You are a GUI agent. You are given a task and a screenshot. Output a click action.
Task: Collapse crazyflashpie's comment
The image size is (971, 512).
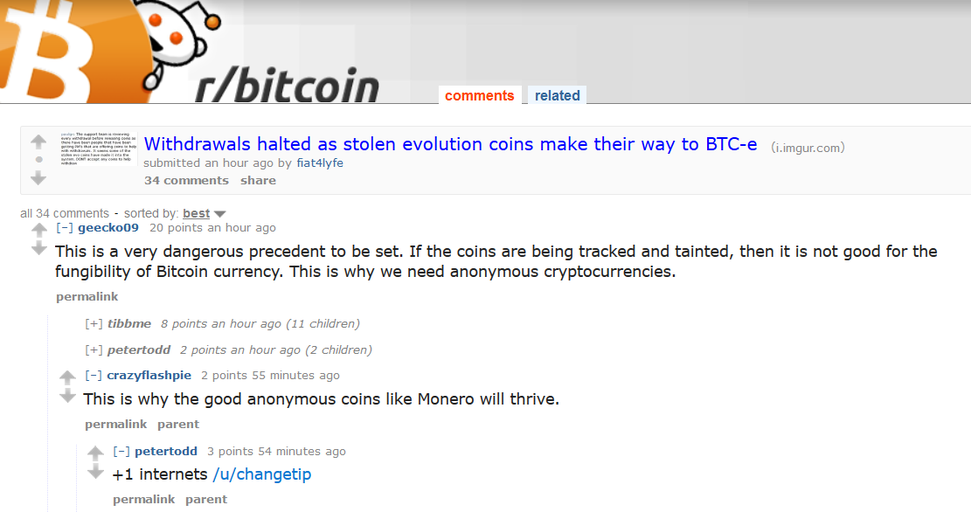click(93, 375)
